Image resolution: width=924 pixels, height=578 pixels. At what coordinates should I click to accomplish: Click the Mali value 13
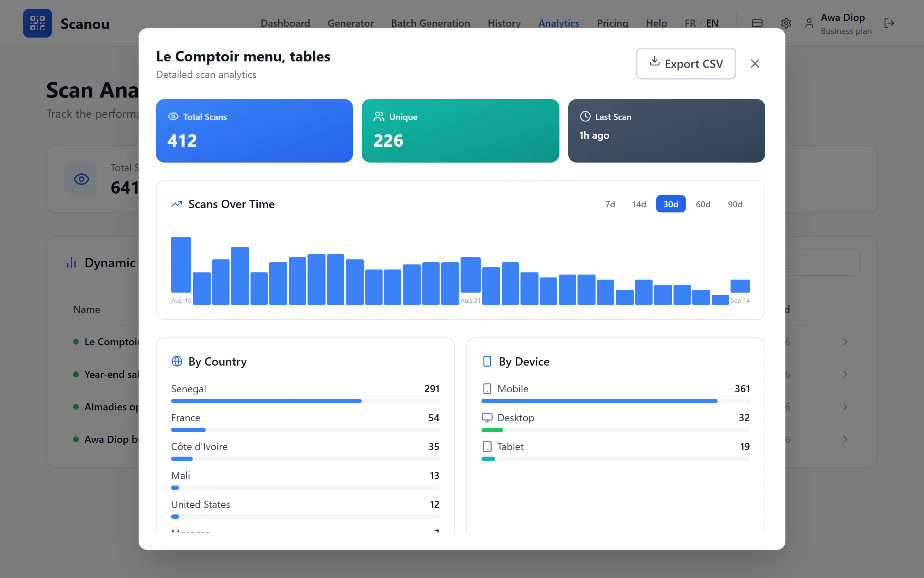pyautogui.click(x=434, y=475)
